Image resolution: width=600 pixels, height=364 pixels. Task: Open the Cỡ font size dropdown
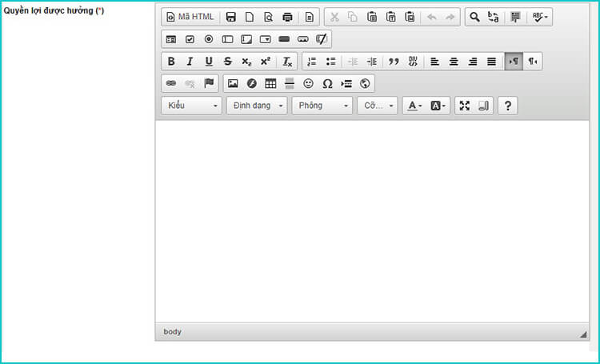point(378,106)
